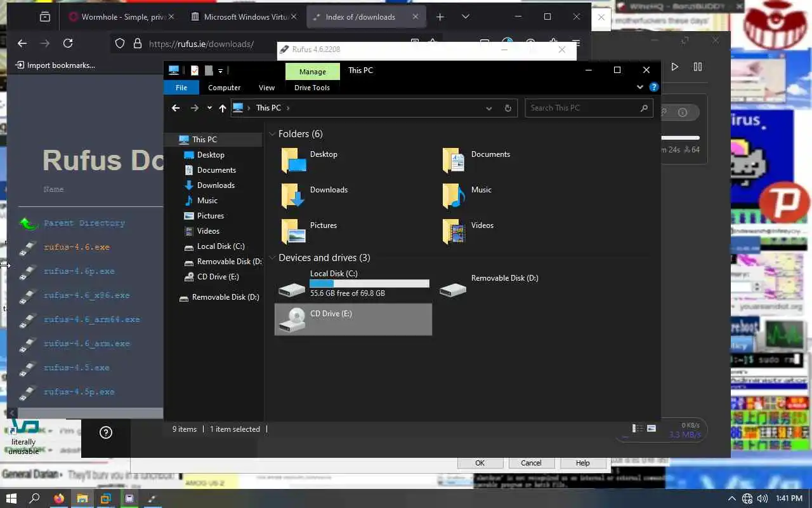Switch to large icons view layout

pos(651,429)
